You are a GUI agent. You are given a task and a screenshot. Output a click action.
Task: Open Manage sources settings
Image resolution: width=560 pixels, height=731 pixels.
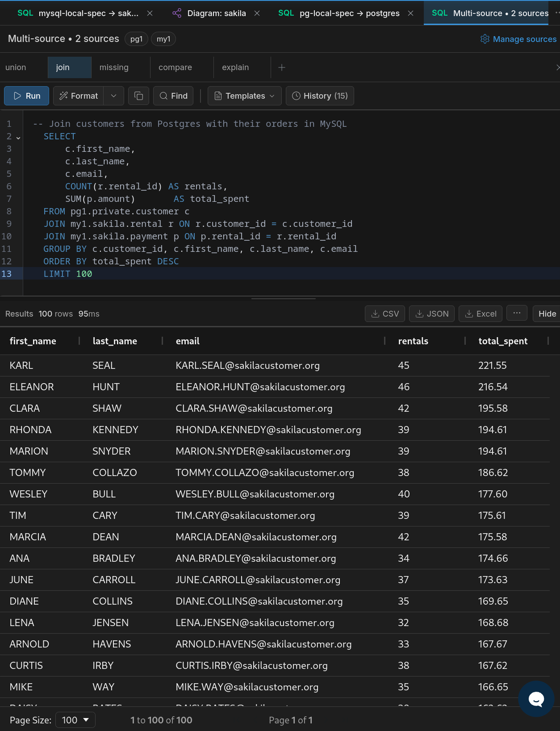(x=518, y=39)
